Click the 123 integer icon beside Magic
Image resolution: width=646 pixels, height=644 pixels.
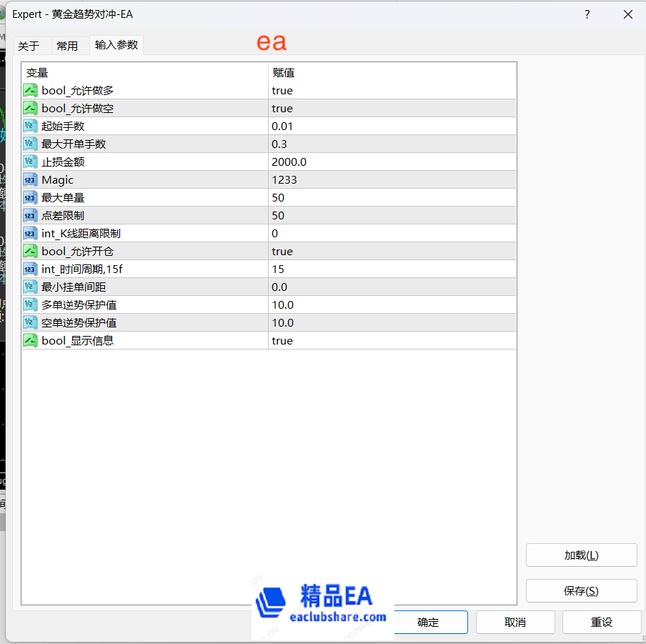coord(30,179)
